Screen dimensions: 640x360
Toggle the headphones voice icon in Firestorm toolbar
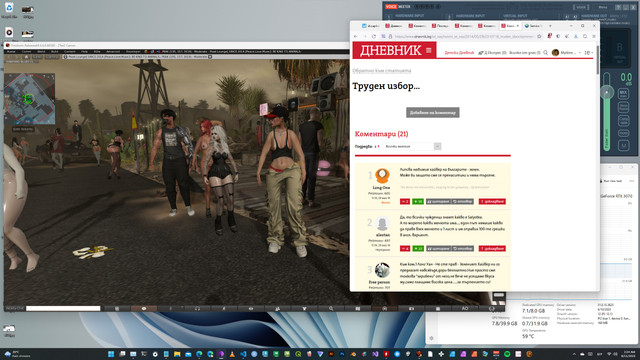[x=198, y=309]
